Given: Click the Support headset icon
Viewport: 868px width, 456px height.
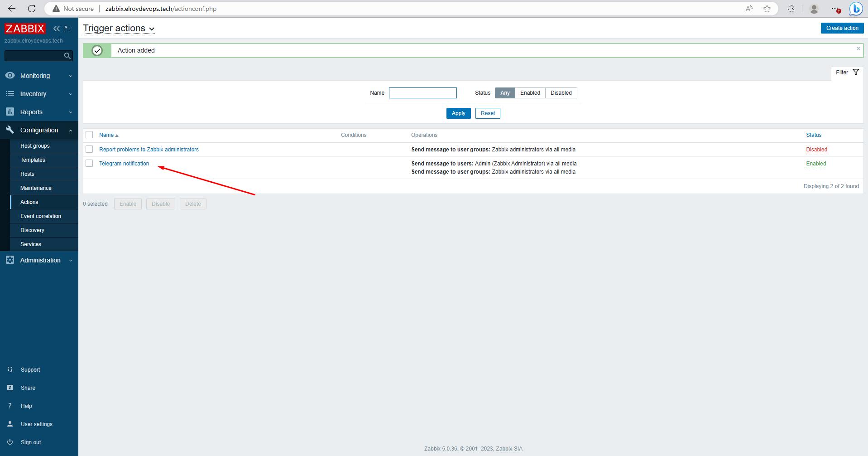Looking at the screenshot, I should (10, 369).
